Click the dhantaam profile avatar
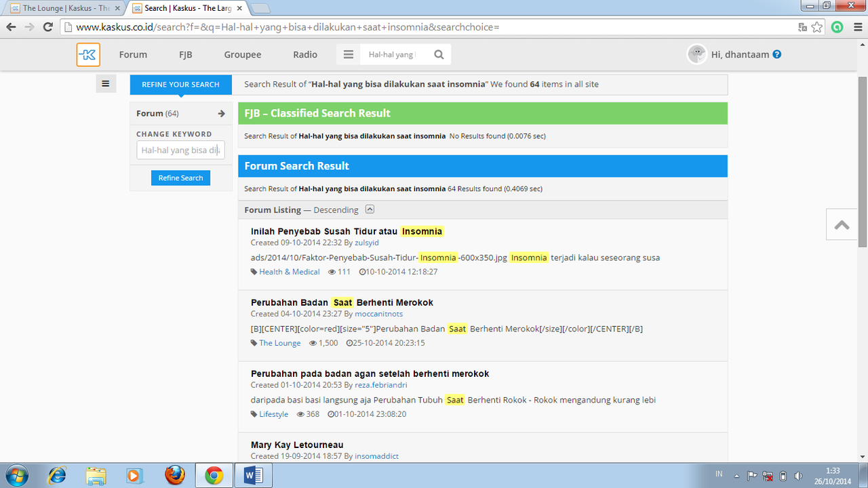This screenshot has width=868, height=488. pos(696,54)
